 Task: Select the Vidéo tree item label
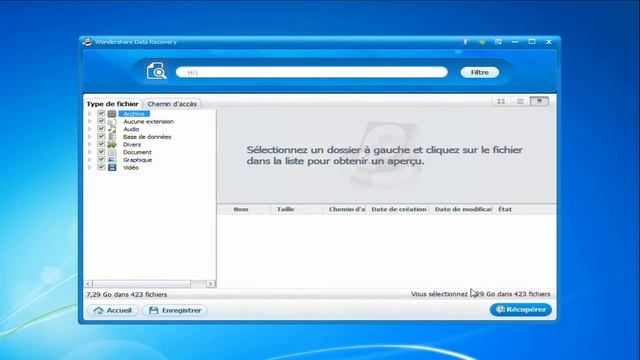coord(131,168)
